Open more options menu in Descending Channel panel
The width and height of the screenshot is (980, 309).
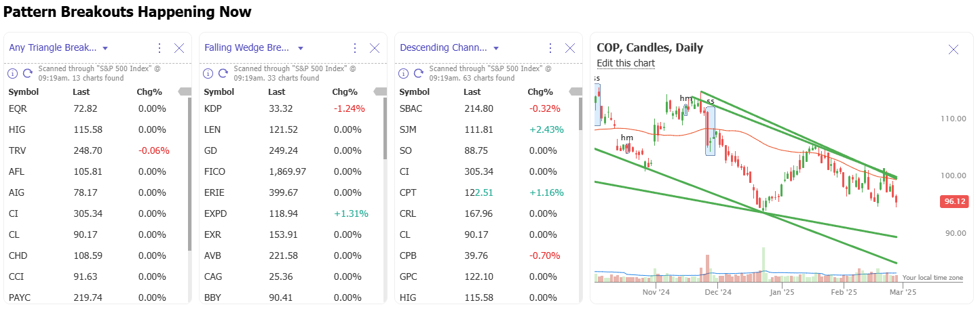550,48
